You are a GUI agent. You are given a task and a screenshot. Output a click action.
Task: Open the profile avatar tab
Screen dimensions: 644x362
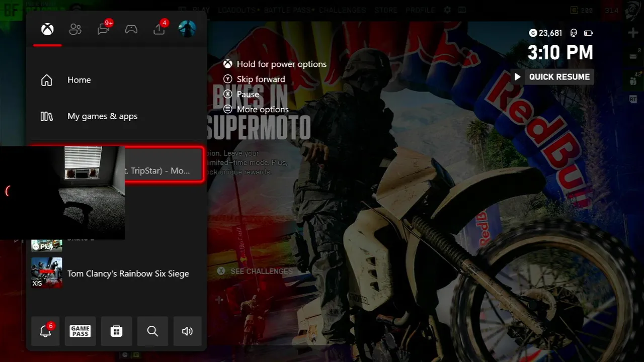pyautogui.click(x=187, y=29)
